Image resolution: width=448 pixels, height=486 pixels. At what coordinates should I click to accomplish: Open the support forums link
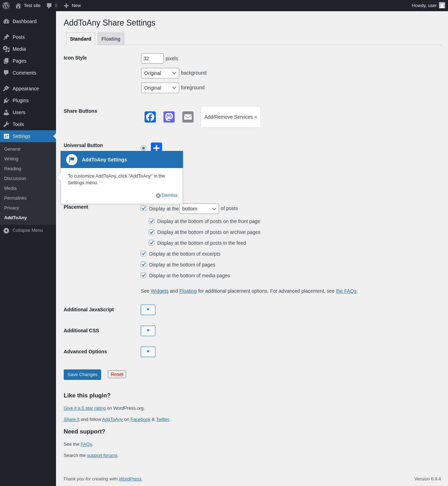tap(102, 456)
